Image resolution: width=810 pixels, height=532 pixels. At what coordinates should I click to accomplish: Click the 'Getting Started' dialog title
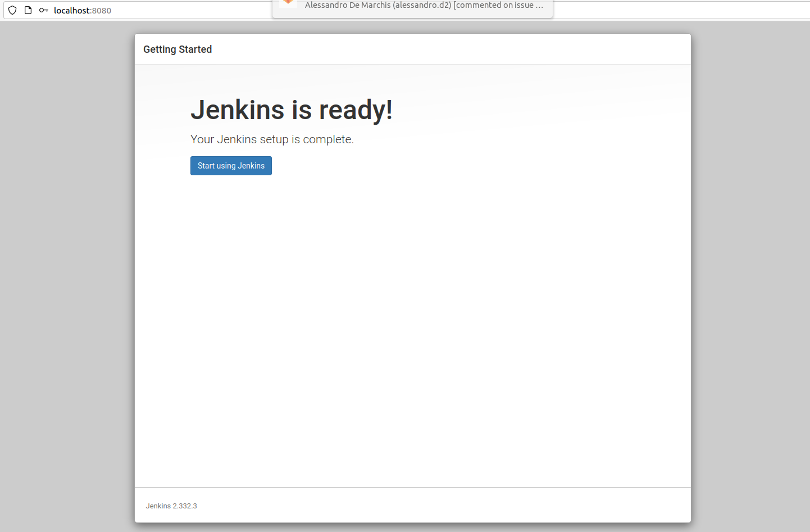point(178,49)
